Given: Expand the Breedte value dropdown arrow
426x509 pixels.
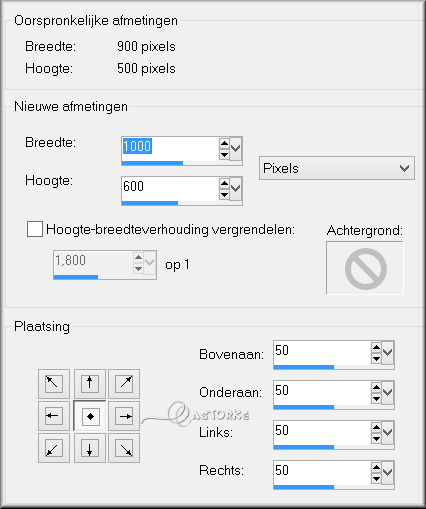Looking at the screenshot, I should 236,148.
